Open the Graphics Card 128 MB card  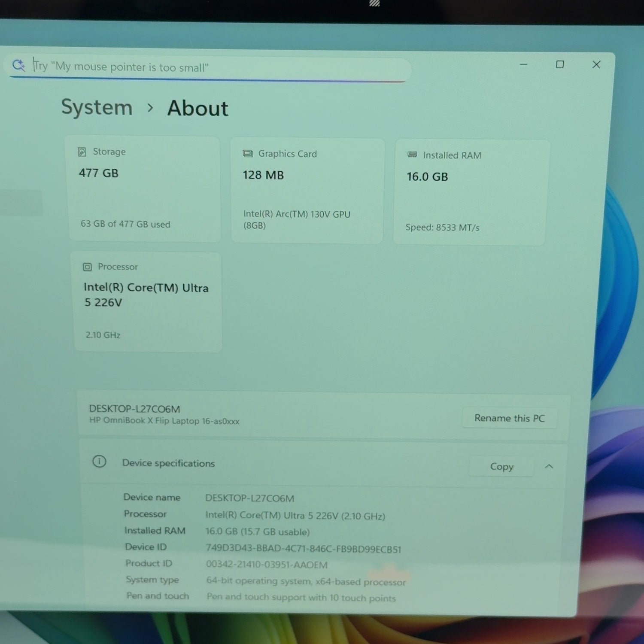[x=307, y=191]
